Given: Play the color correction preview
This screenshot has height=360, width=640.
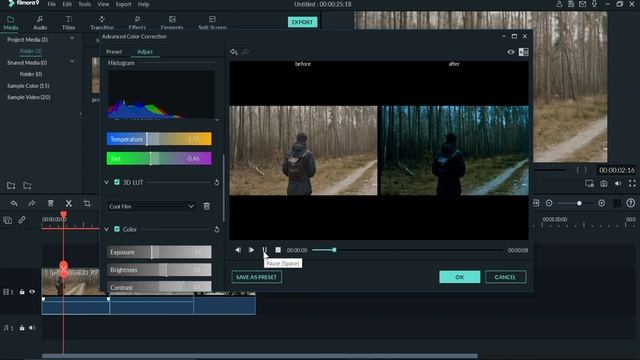Looking at the screenshot, I should point(251,250).
